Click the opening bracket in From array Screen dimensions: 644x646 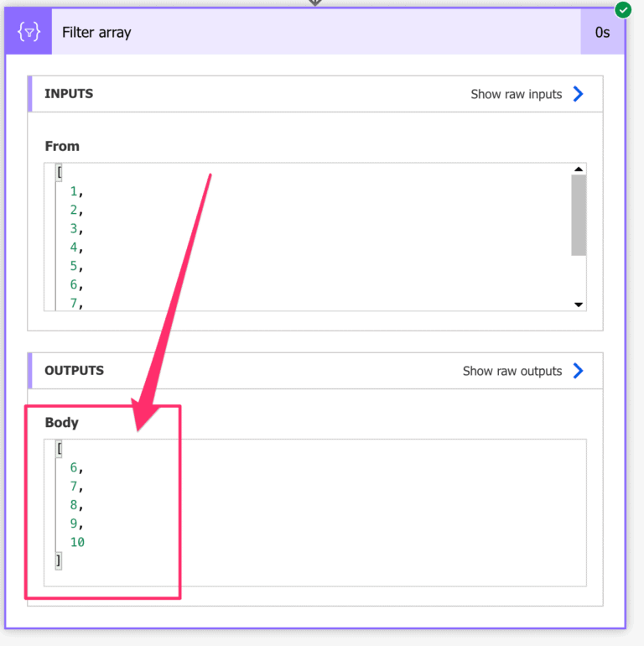click(x=60, y=173)
